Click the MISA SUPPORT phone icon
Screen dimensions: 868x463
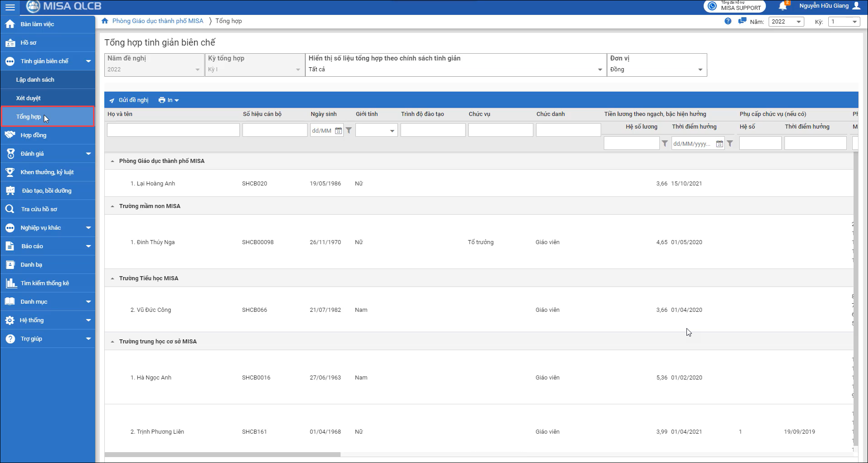712,6
